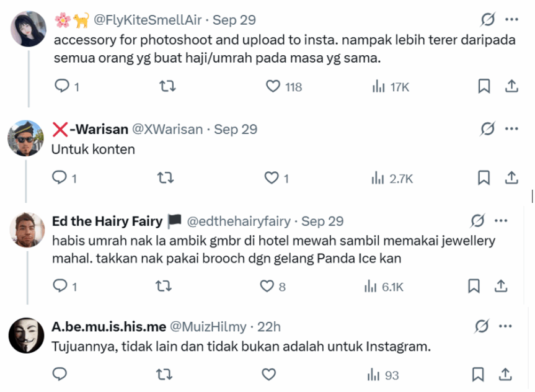Click Grok icon on X-Warisan's tweet
This screenshot has height=392, width=535.
488,129
